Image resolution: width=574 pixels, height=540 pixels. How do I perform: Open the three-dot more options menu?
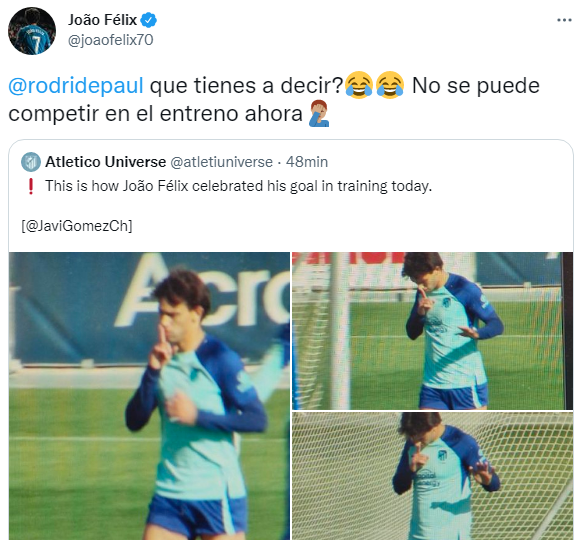point(564,20)
